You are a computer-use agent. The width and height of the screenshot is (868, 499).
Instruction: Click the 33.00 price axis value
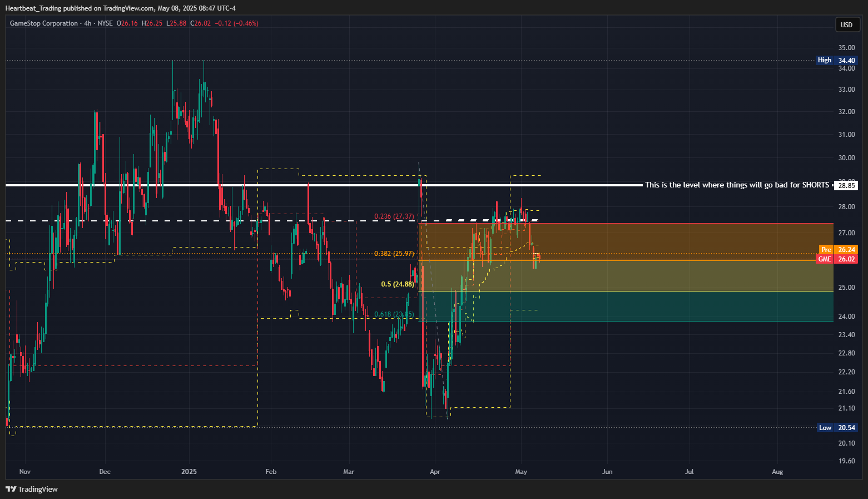[x=847, y=90]
